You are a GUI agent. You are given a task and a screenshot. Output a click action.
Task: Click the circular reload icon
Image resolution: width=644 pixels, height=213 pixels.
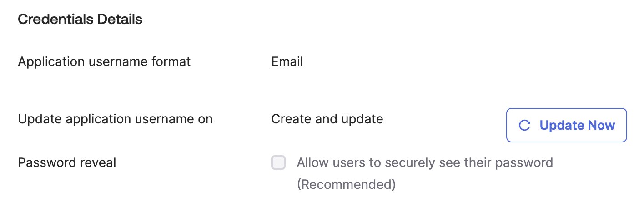coord(524,126)
